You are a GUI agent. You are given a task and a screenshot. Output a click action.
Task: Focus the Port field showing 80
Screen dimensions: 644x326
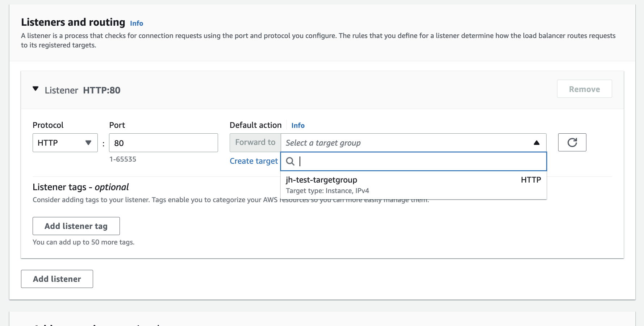[163, 143]
